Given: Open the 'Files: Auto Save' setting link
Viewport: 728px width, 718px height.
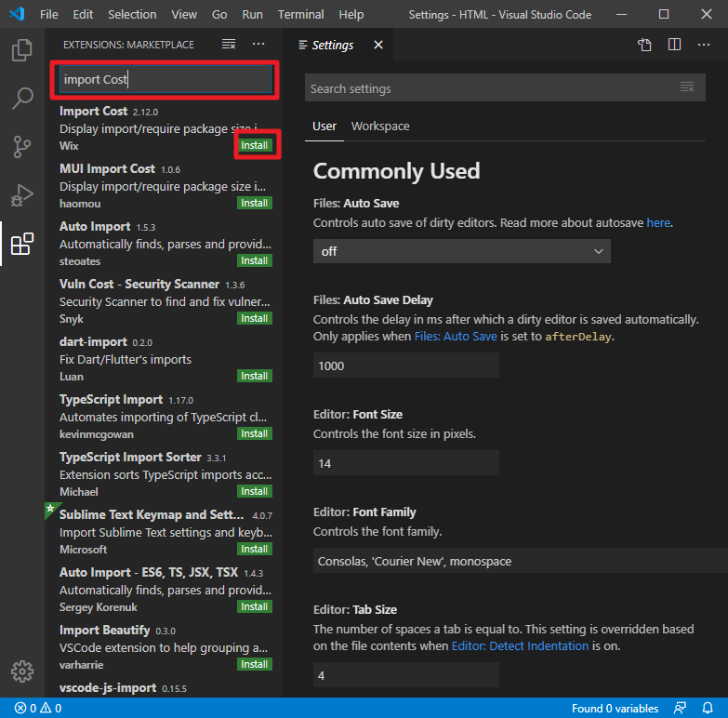Looking at the screenshot, I should (456, 337).
